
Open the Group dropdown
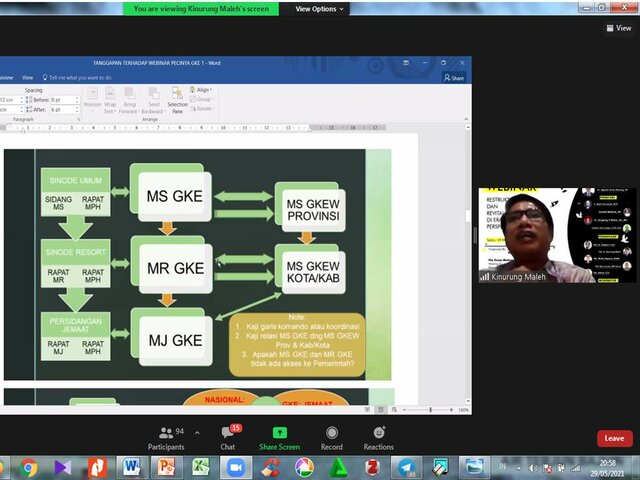pos(202,99)
